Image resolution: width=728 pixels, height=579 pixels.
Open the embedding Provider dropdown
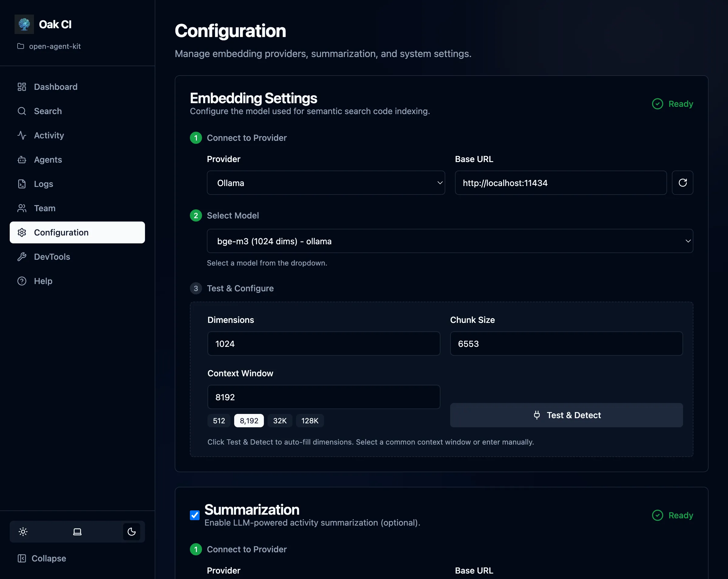click(x=325, y=183)
